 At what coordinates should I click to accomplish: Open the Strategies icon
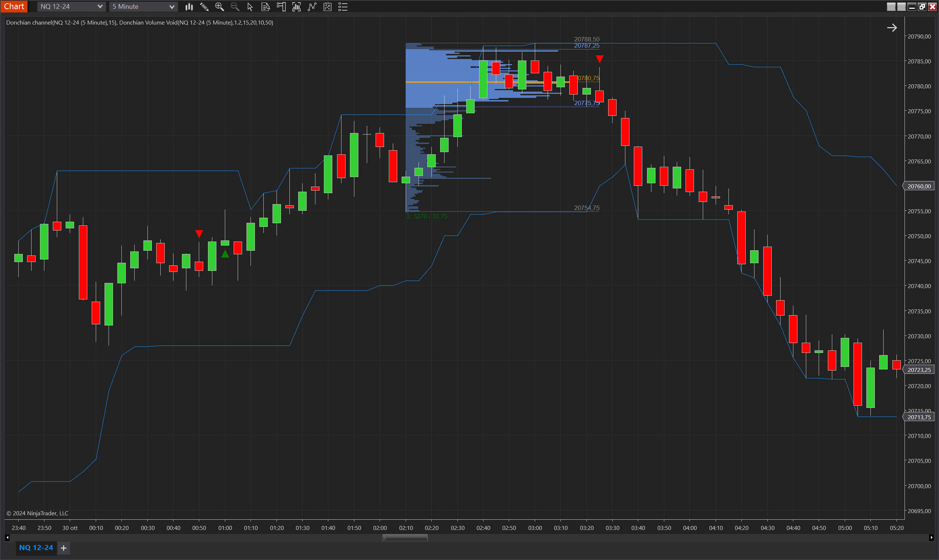pyautogui.click(x=312, y=7)
